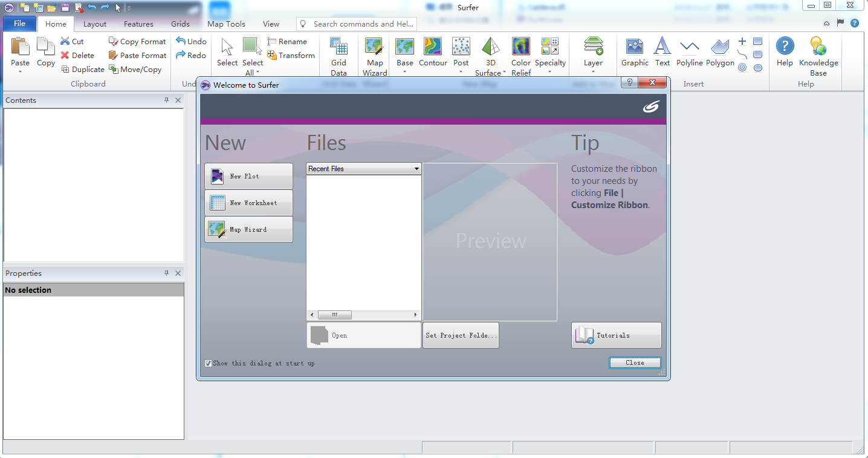868x458 pixels.
Task: Click the flag feedback icon near top right
Action: click(x=840, y=23)
